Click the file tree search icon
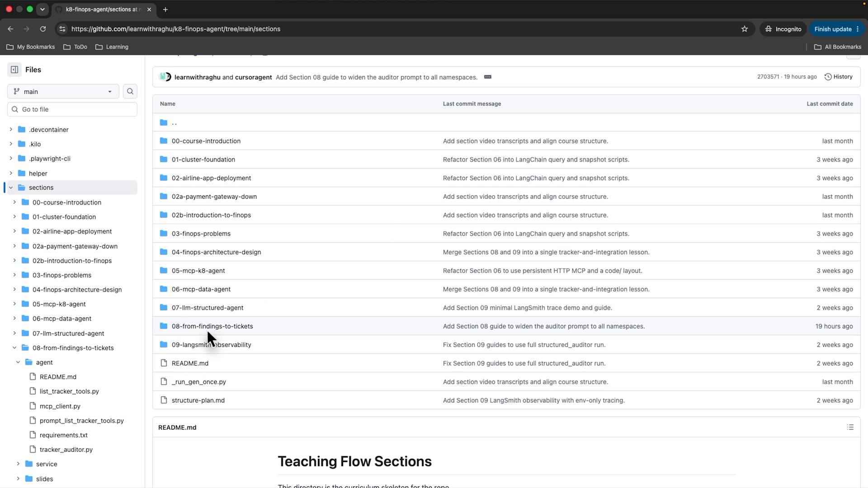Screen dimensions: 868x488 [x=130, y=91]
